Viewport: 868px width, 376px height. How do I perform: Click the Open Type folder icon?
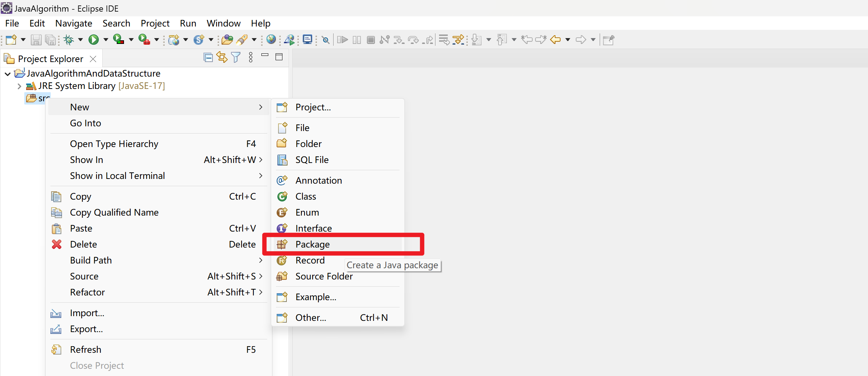click(227, 40)
